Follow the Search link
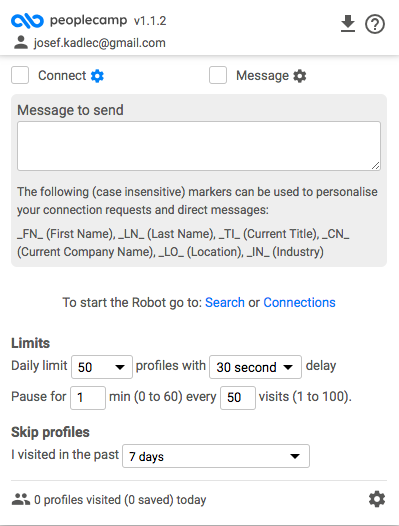This screenshot has height=526, width=399. [225, 303]
